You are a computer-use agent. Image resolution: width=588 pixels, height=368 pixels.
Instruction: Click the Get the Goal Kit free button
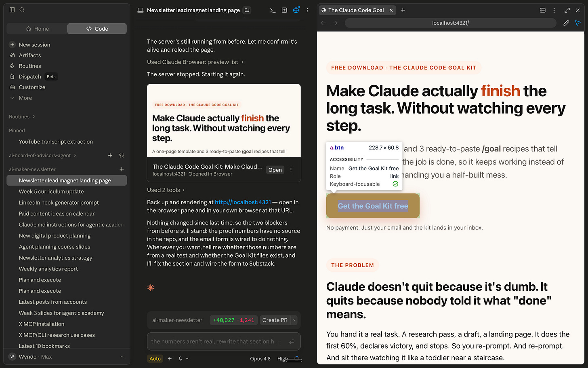(373, 206)
